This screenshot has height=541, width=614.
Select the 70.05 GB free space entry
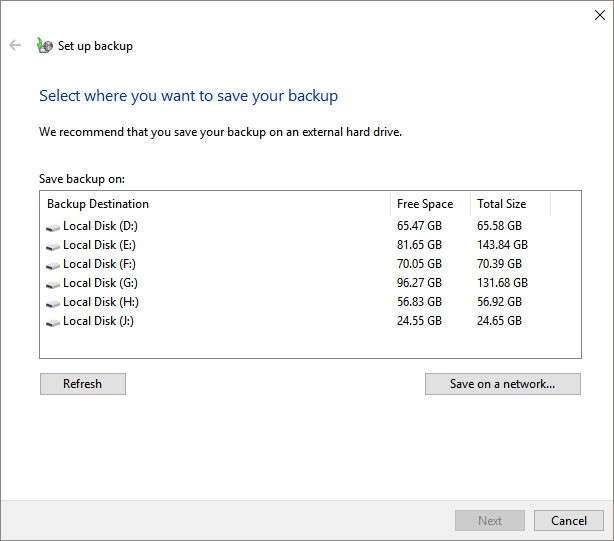[x=419, y=264]
